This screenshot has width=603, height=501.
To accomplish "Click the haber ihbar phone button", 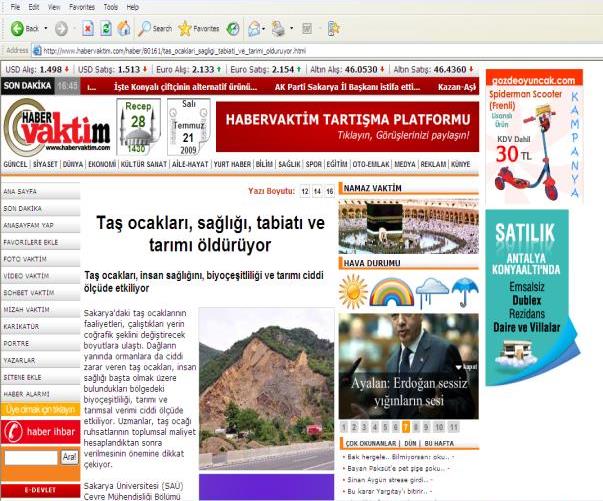I will [x=40, y=432].
